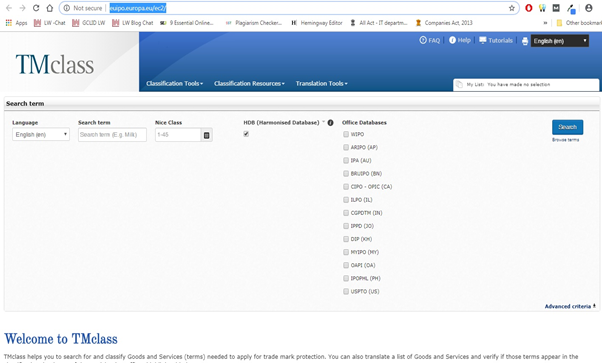
Task: Click the HDB info icon
Action: pos(330,123)
